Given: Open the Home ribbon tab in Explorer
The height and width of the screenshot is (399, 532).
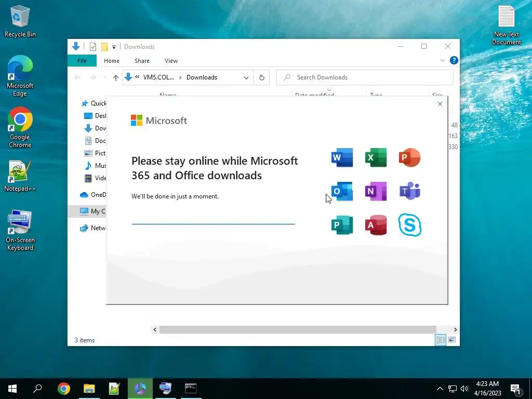Looking at the screenshot, I should (112, 61).
